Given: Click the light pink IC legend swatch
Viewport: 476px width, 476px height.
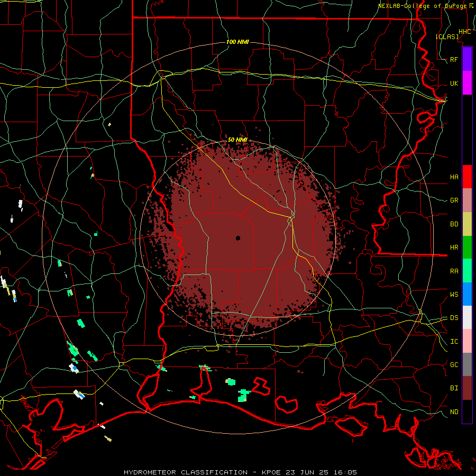Looking at the screenshot, I should point(467,341).
